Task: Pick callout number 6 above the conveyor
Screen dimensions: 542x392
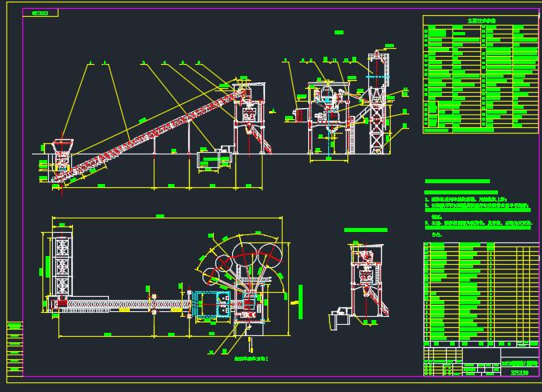Action: point(199,62)
